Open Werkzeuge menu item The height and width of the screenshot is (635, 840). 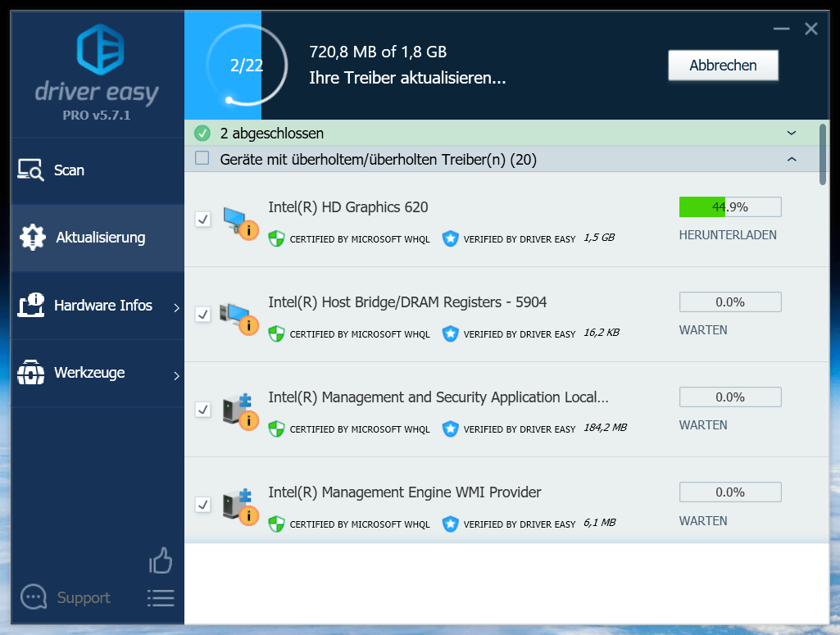[98, 373]
